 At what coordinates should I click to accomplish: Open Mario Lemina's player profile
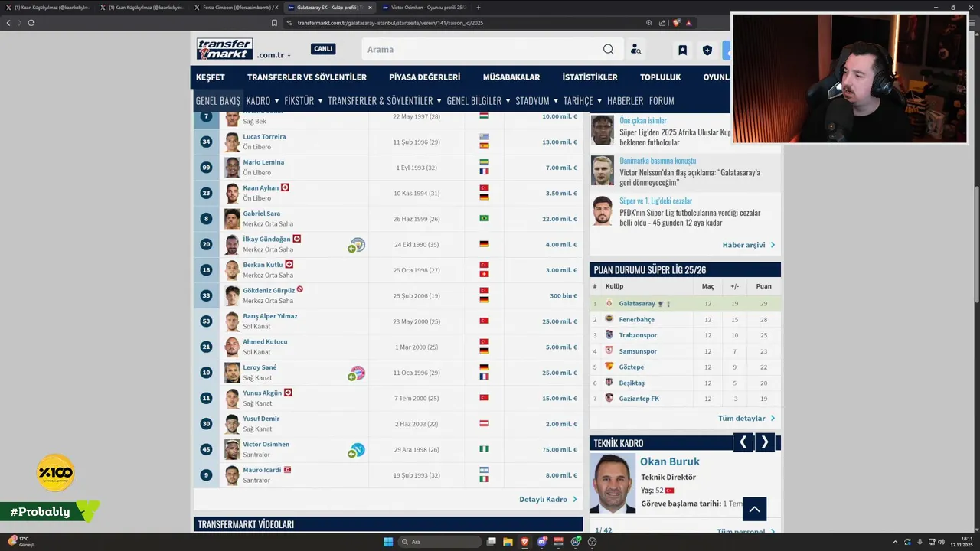pyautogui.click(x=263, y=162)
